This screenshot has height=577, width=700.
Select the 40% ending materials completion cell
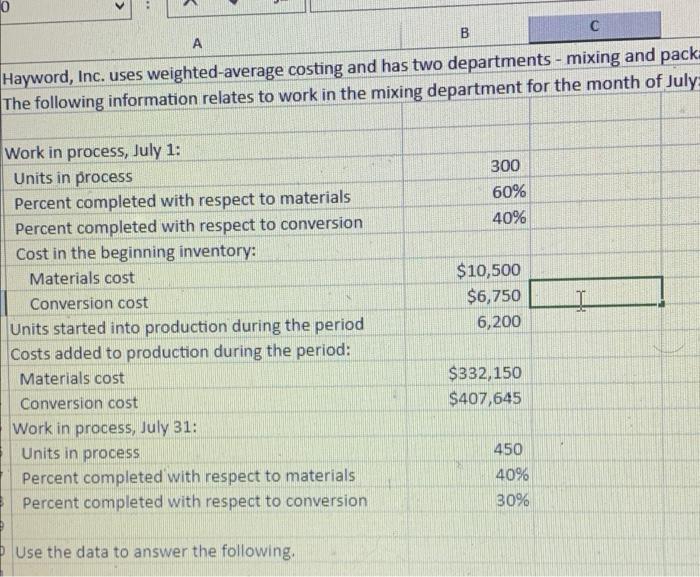point(512,475)
